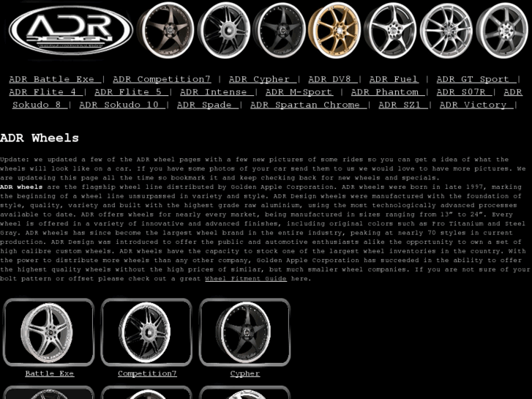This screenshot has width=532, height=399.
Task: Visit the ADR Fuel page
Action: [394, 80]
